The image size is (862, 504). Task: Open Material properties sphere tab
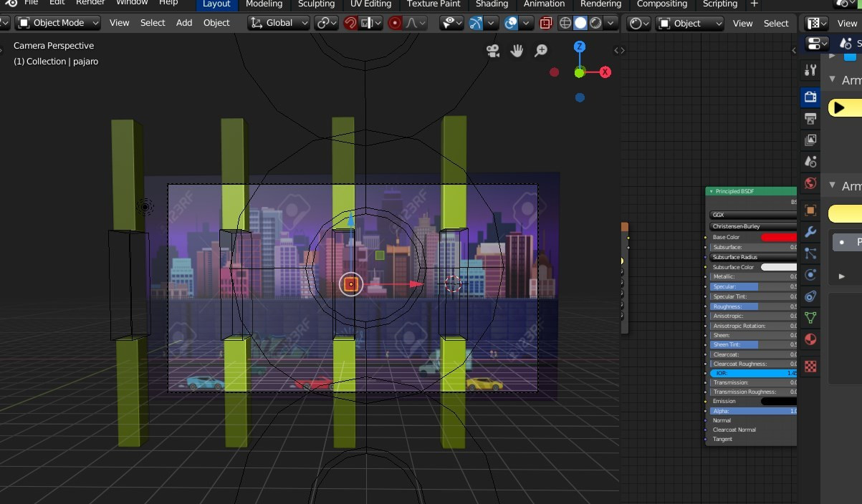tap(810, 339)
